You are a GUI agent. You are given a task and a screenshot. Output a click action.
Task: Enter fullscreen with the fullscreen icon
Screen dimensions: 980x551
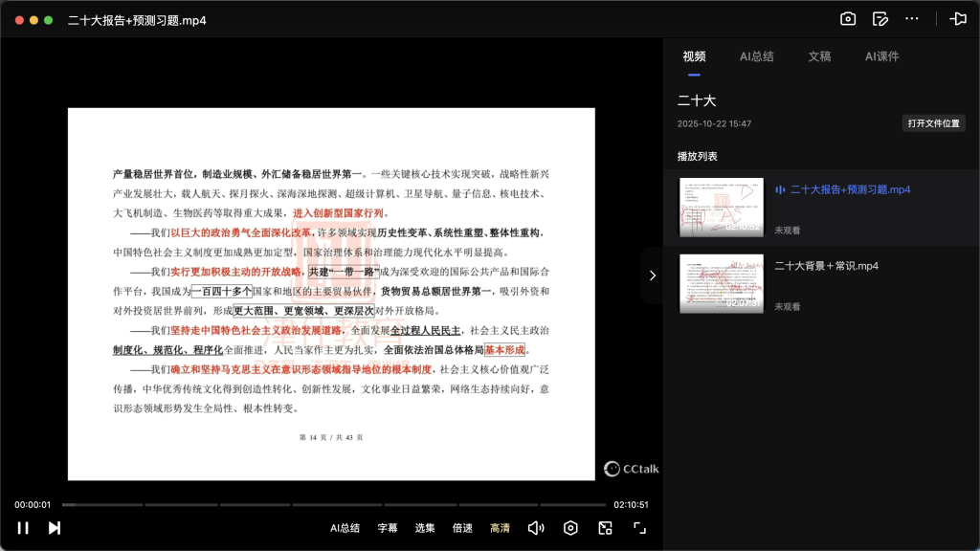[639, 527]
